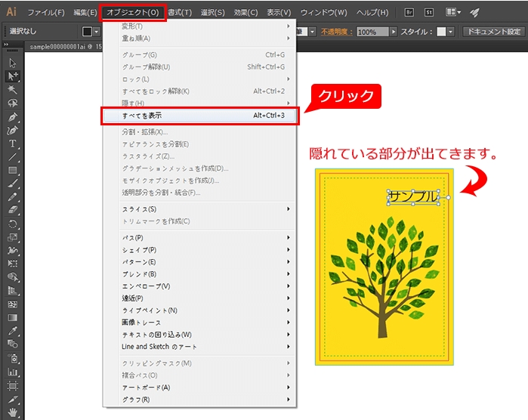The height and width of the screenshot is (420, 528).
Task: Open the スタイル swatch dropdown
Action: [x=450, y=32]
